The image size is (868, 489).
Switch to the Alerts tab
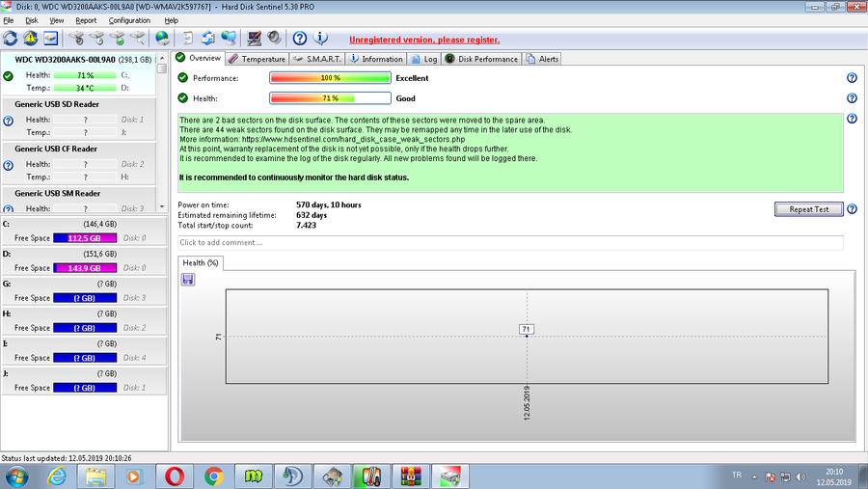pos(542,59)
